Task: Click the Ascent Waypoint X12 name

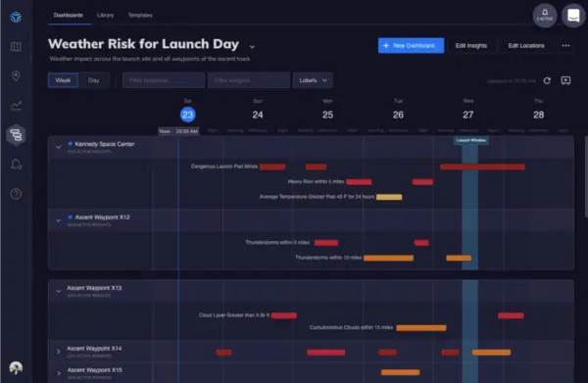Action: [102, 217]
